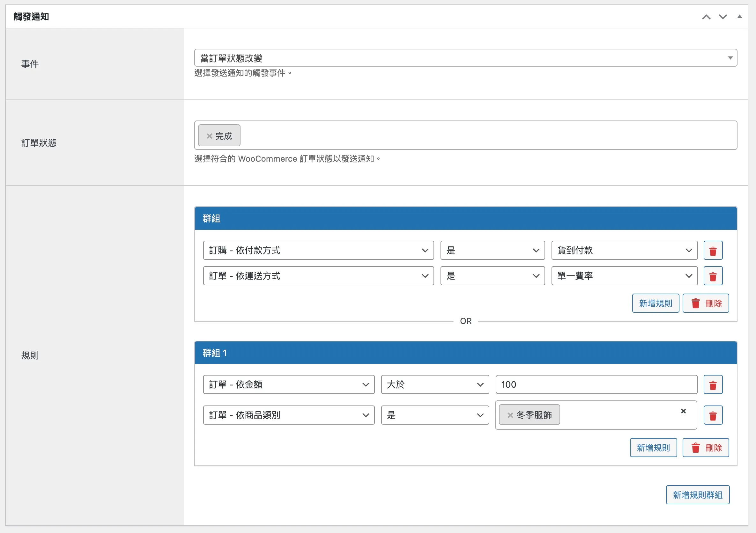Move 觸發通知 panel down with the down chevron
This screenshot has height=533, width=756.
point(723,17)
